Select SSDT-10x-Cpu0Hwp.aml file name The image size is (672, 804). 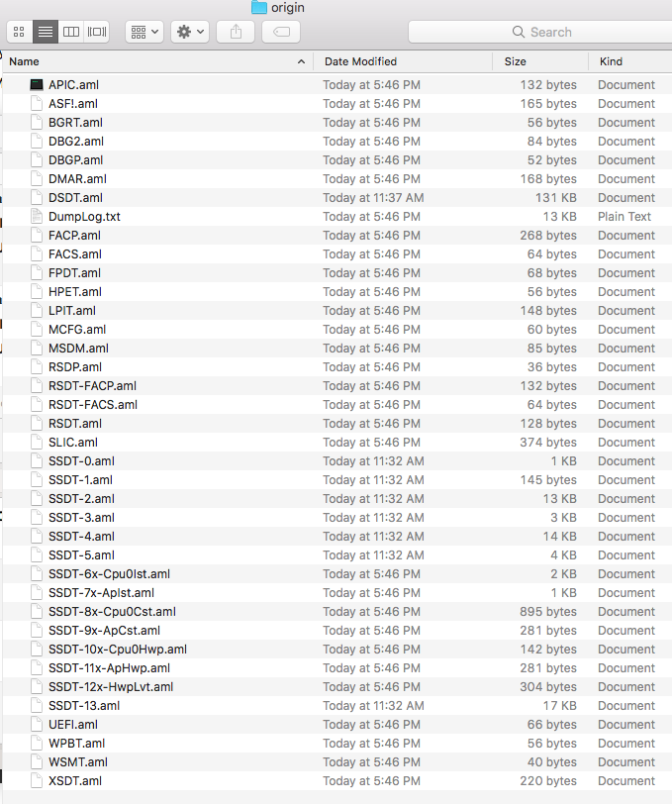coord(118,650)
